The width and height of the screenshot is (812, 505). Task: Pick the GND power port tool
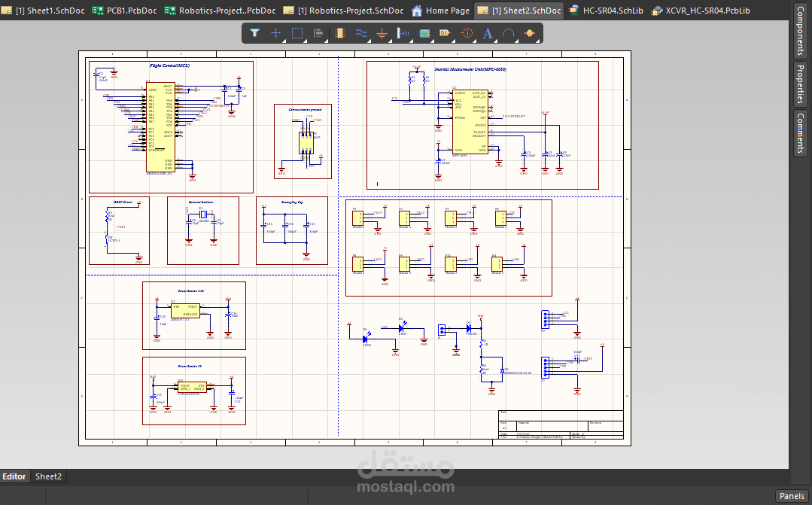tap(382, 33)
